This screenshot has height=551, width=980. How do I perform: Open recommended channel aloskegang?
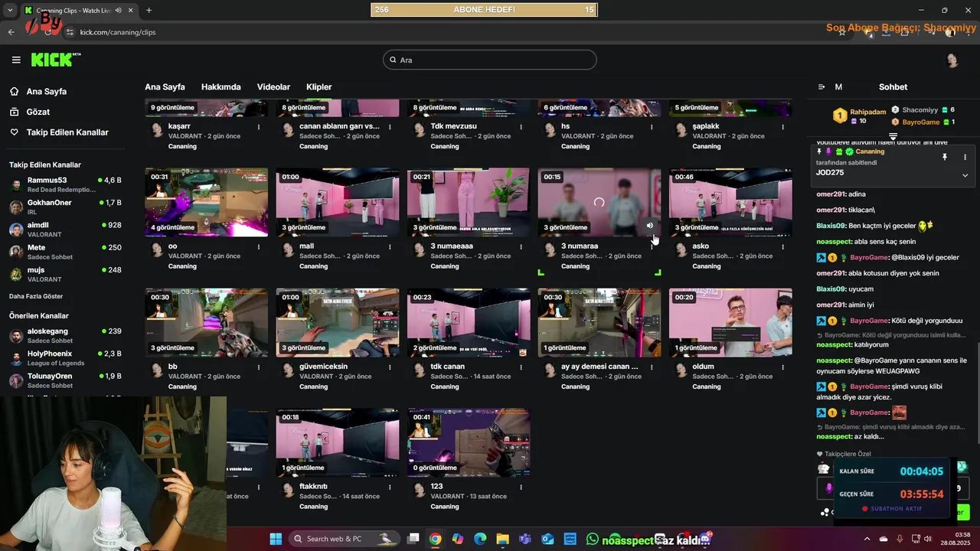coord(65,335)
